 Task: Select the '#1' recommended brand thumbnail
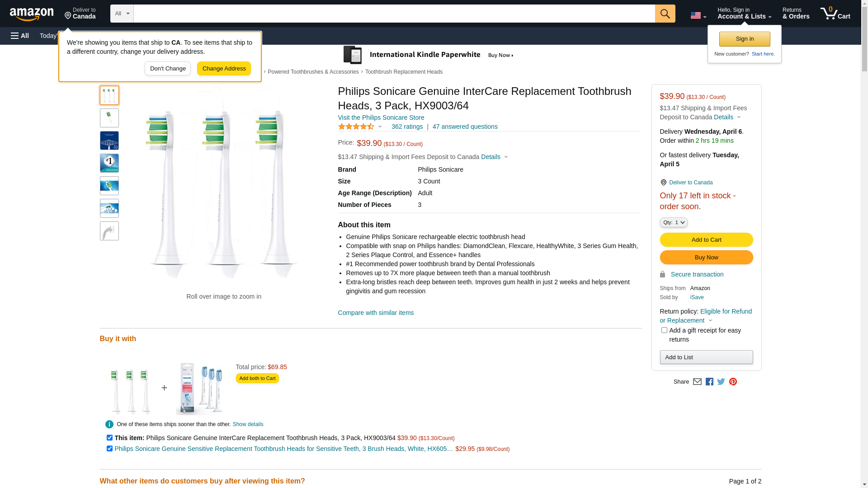point(109,163)
